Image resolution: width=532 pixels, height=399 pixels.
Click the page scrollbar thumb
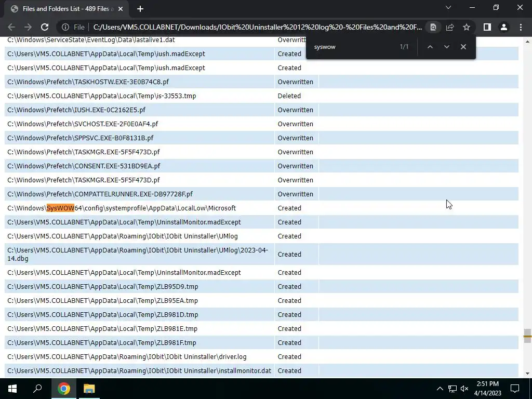[x=527, y=336]
